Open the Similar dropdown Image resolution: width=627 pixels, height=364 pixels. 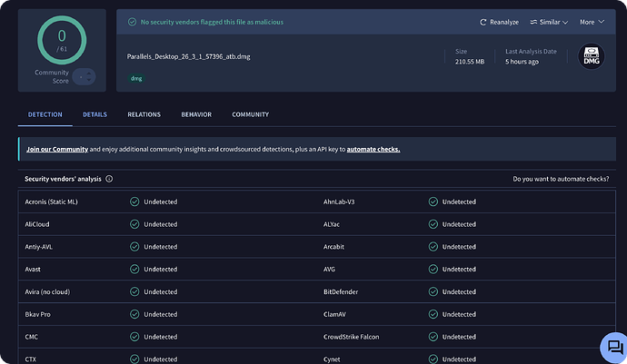549,22
